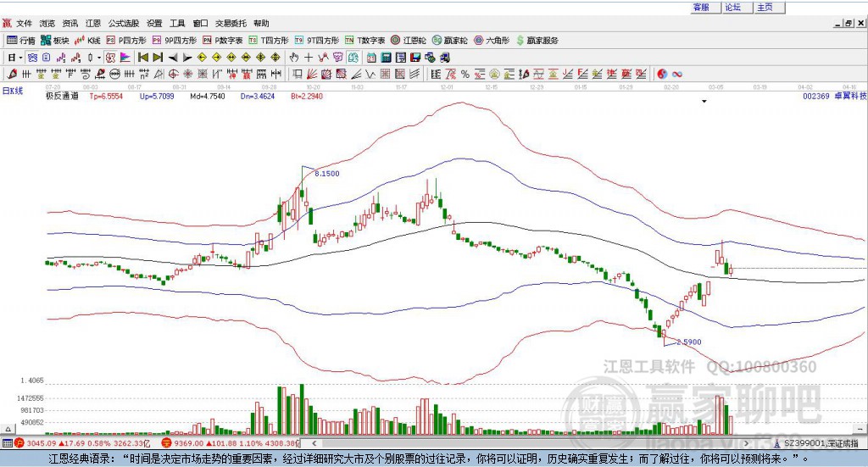Step chart right with black arrow

pos(187,58)
